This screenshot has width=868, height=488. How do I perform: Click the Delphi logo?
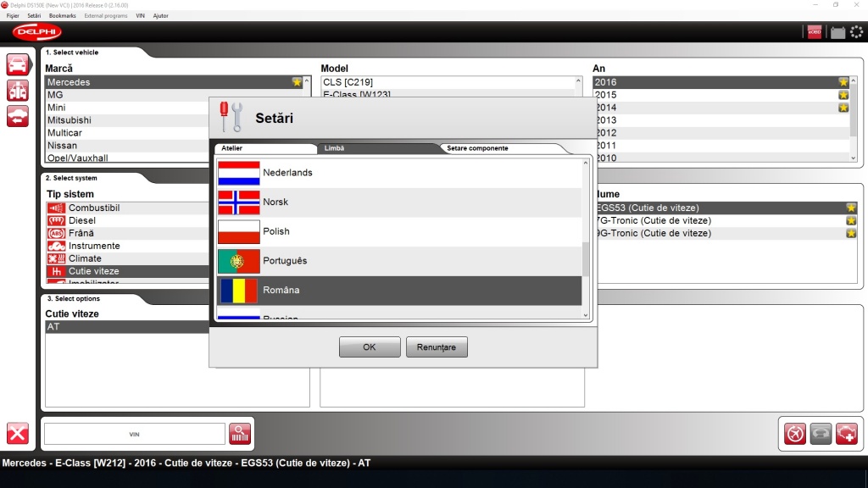(37, 32)
